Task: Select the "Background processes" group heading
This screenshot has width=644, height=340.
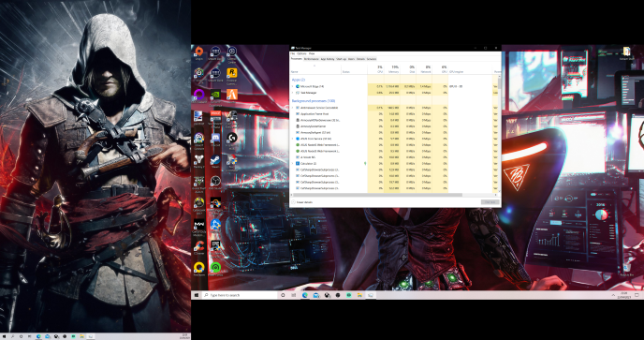Action: click(314, 101)
